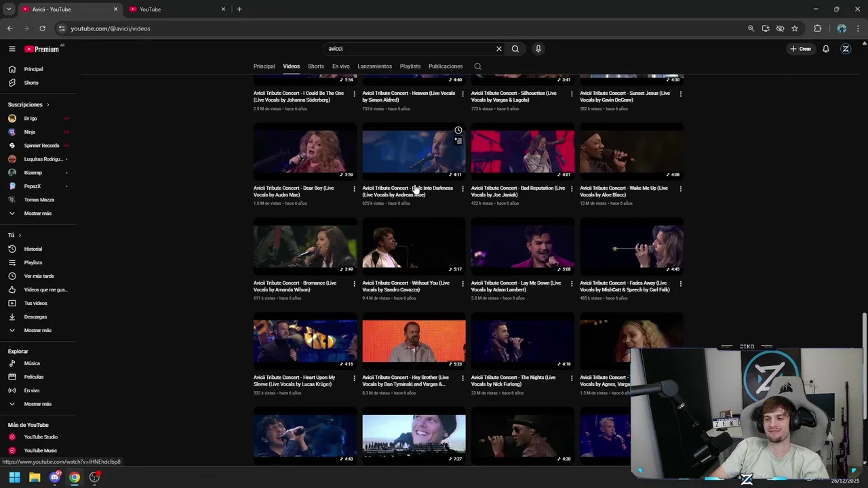Expand the Tú section
868x488 pixels.
[x=15, y=235]
